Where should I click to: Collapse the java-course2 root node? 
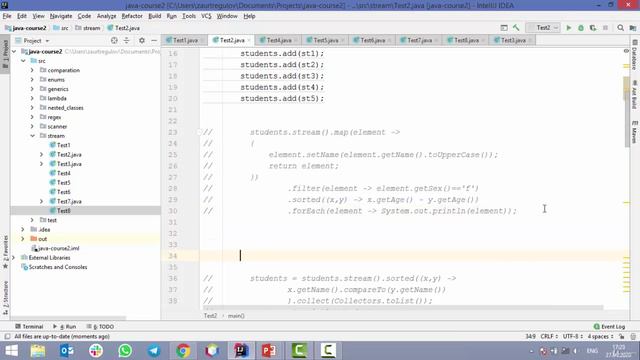(14, 51)
